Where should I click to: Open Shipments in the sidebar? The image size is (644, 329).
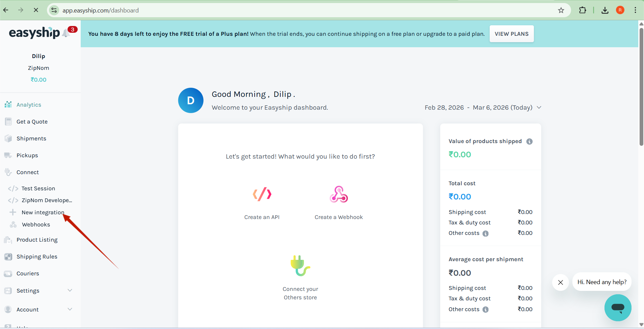pyautogui.click(x=31, y=139)
